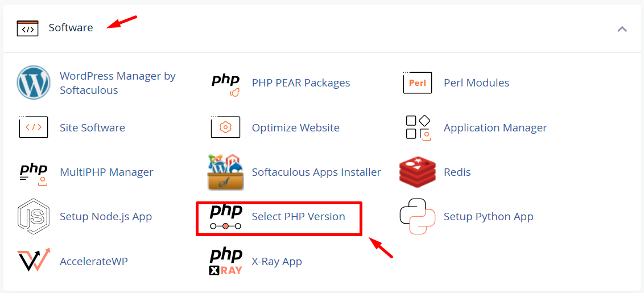The height and width of the screenshot is (293, 644).
Task: Click the Site Software icon
Action: point(34,127)
